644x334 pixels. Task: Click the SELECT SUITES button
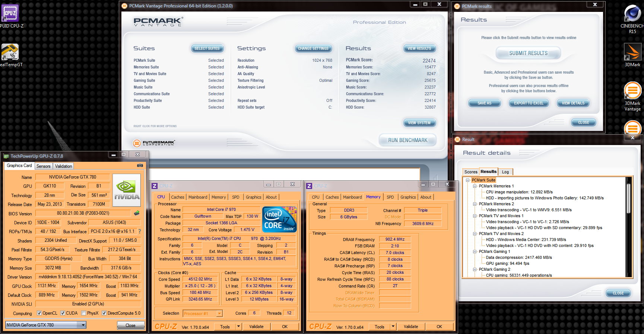click(207, 48)
